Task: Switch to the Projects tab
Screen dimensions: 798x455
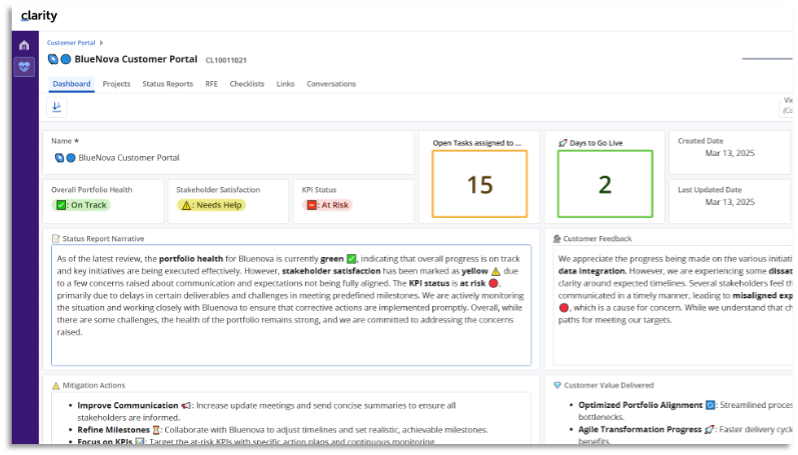Action: coord(116,84)
